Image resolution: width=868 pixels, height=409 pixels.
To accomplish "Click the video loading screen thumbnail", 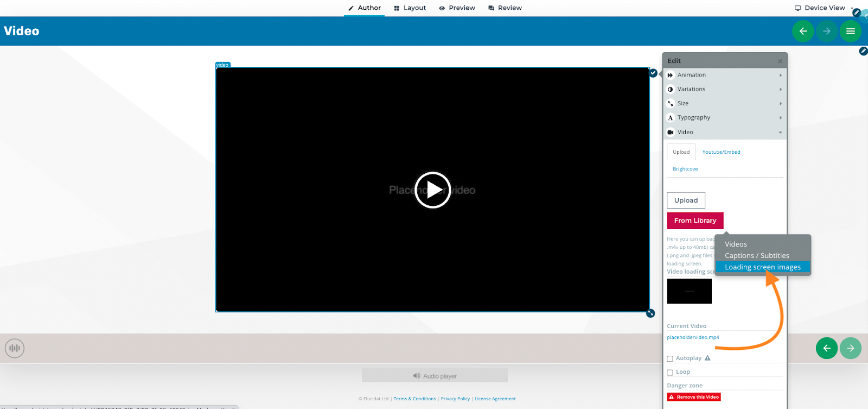I will coord(689,291).
